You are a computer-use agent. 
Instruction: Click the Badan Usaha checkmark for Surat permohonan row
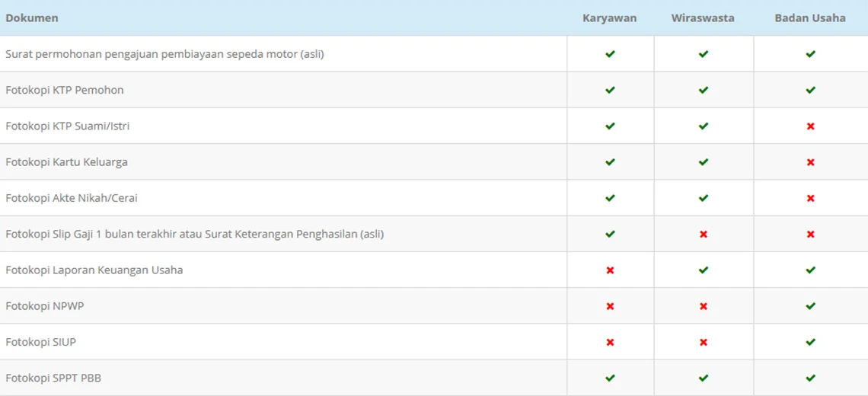(810, 54)
